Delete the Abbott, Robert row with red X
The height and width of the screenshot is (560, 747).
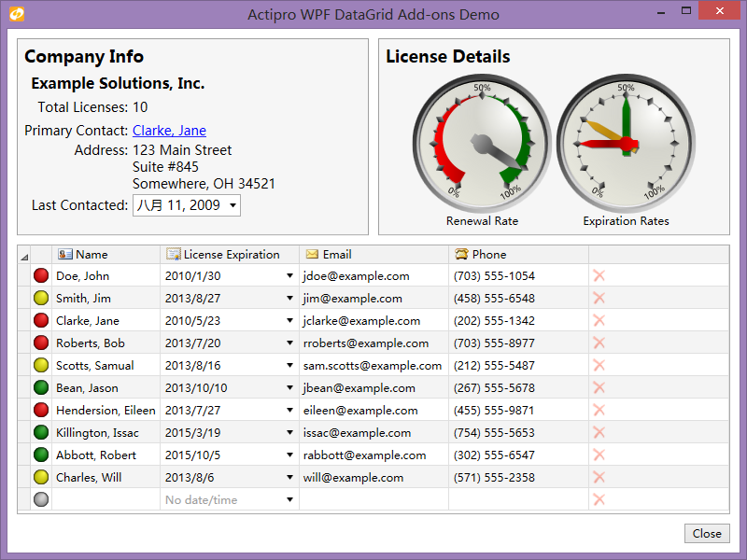pyautogui.click(x=599, y=455)
